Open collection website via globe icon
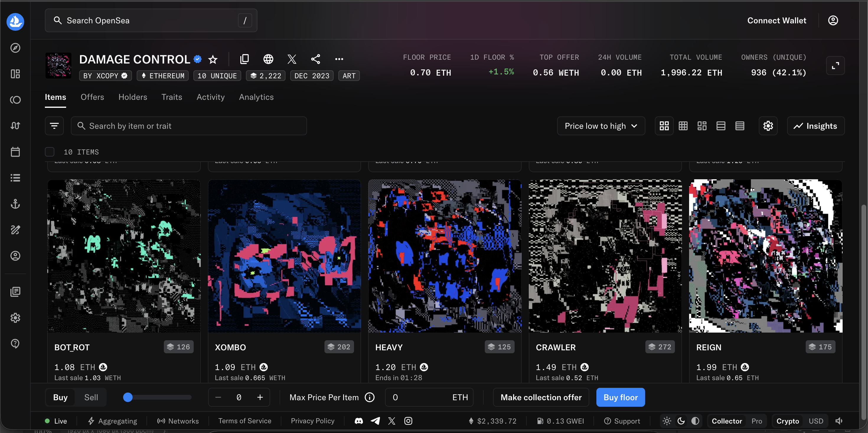Image resolution: width=868 pixels, height=433 pixels. click(268, 59)
